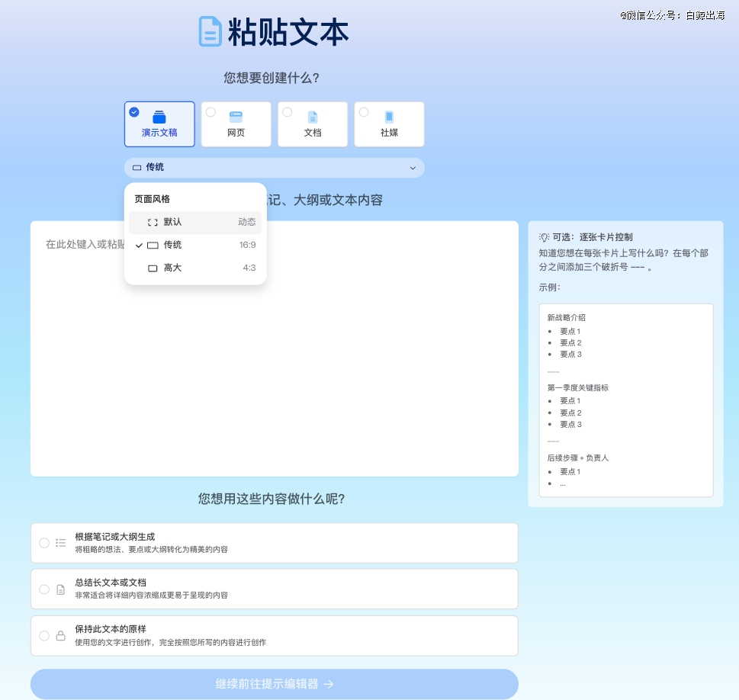Click the chevron arrow on the style dropdown
Viewport: 739px width, 700px height.
413,168
